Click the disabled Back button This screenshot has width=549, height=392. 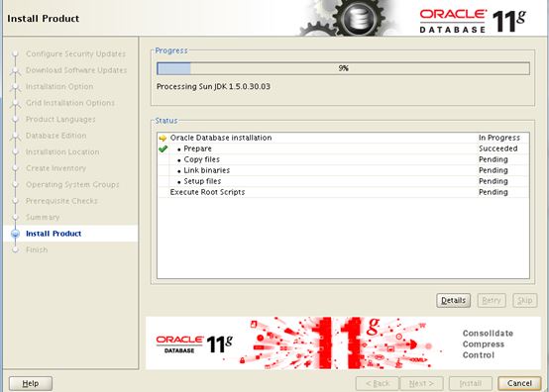click(378, 383)
